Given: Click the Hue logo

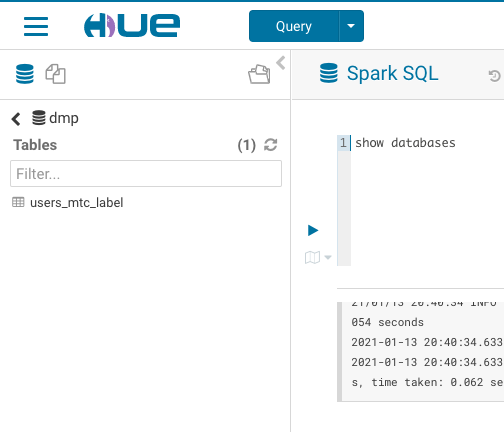Looking at the screenshot, I should pyautogui.click(x=132, y=25).
